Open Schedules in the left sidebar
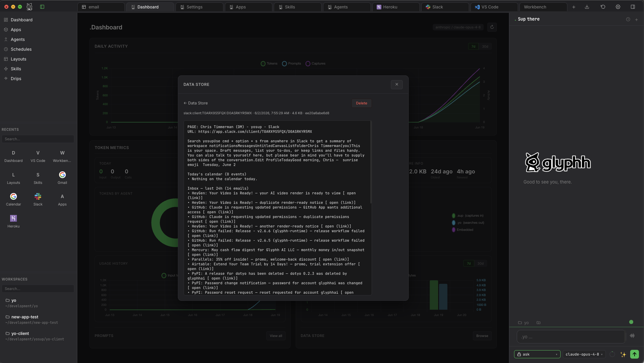 click(21, 49)
